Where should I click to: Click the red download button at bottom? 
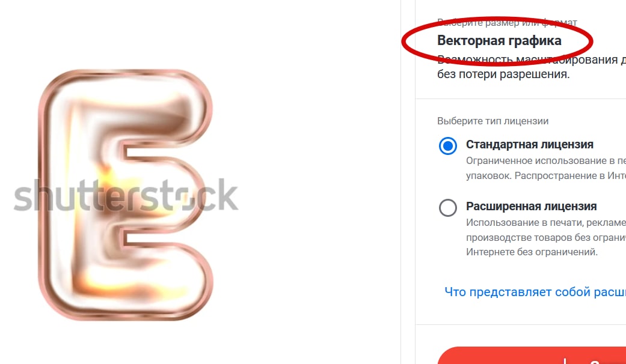point(532,356)
